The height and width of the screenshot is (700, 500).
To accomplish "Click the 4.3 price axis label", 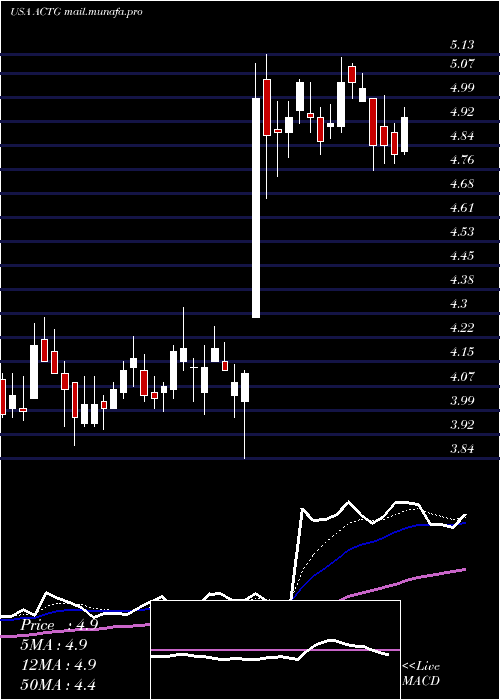I will (x=459, y=304).
